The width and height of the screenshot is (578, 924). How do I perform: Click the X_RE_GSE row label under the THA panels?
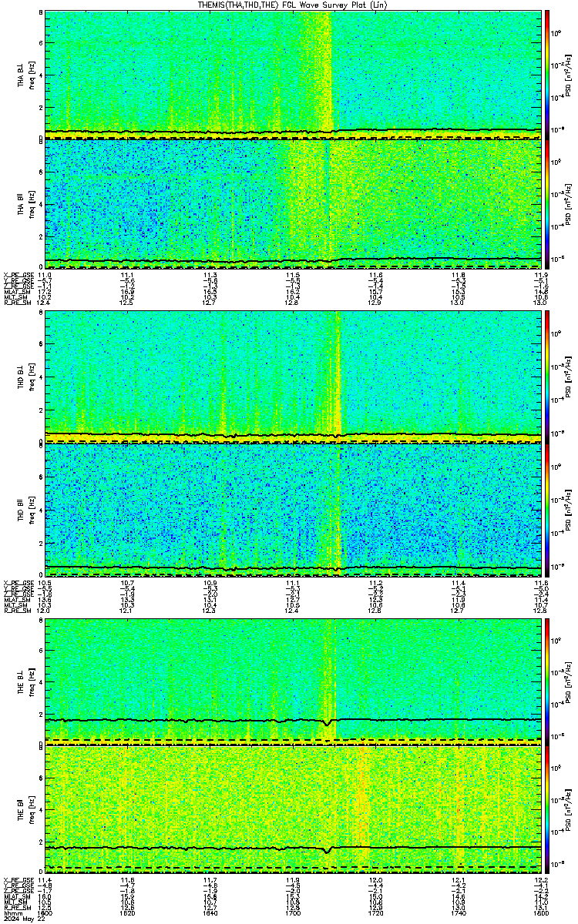click(x=18, y=274)
